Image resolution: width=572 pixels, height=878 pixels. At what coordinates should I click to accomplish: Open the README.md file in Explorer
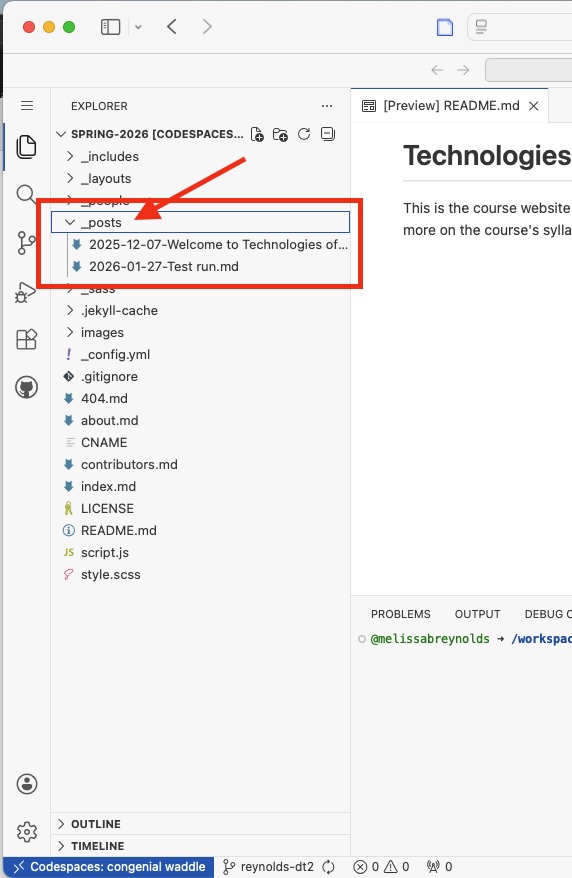[200, 530]
